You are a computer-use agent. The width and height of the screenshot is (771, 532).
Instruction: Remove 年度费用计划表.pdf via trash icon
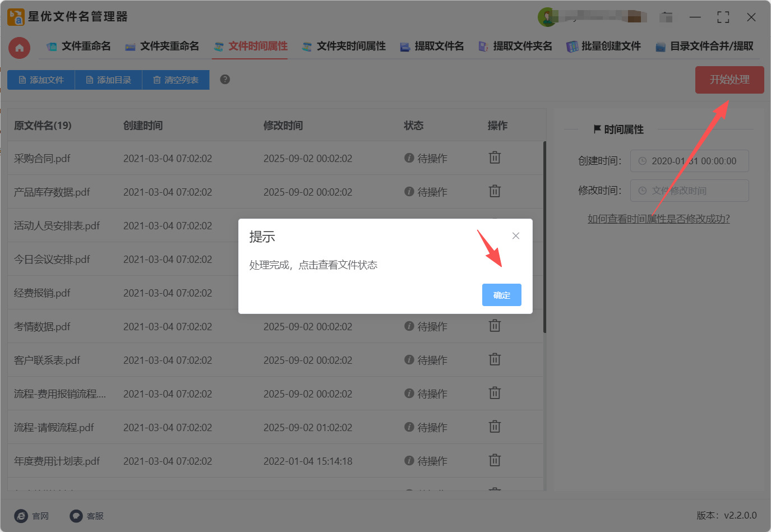(x=494, y=461)
